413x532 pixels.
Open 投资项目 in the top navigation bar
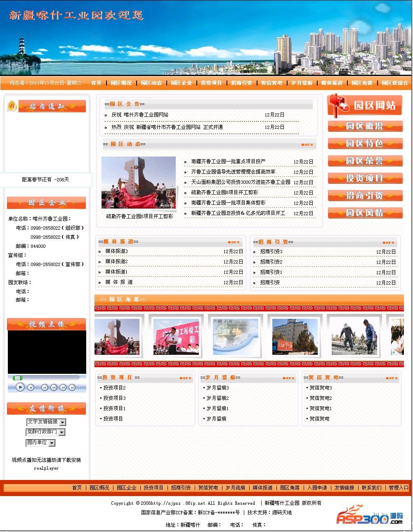point(211,83)
